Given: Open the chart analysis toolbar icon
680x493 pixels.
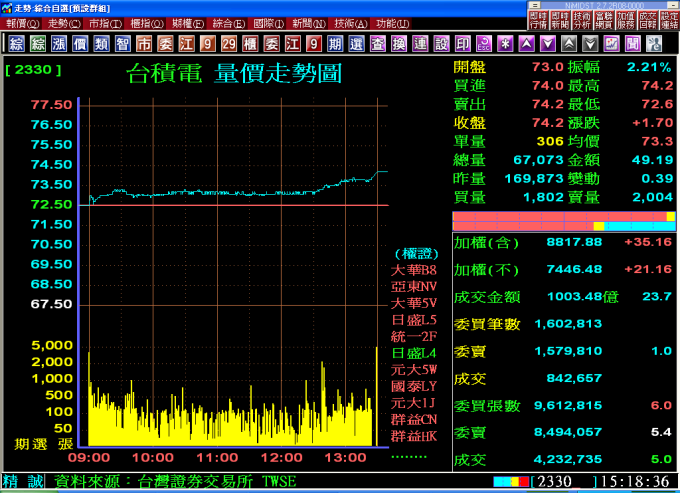Looking at the screenshot, I should pos(611,43).
